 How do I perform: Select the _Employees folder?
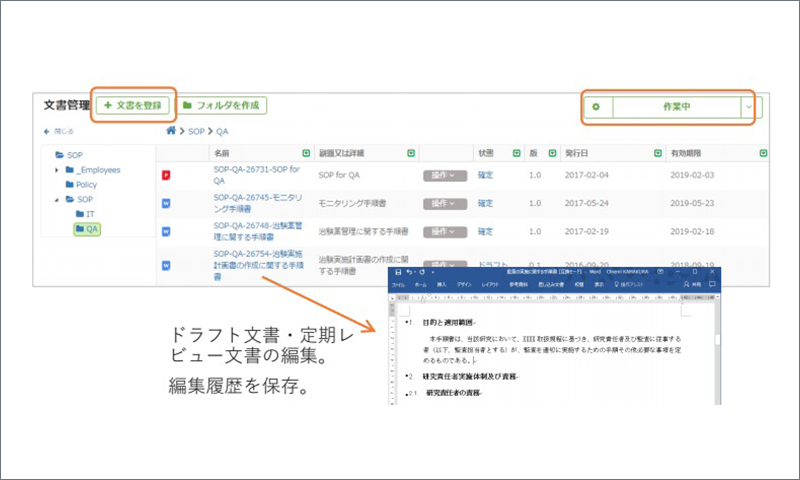tap(93, 170)
